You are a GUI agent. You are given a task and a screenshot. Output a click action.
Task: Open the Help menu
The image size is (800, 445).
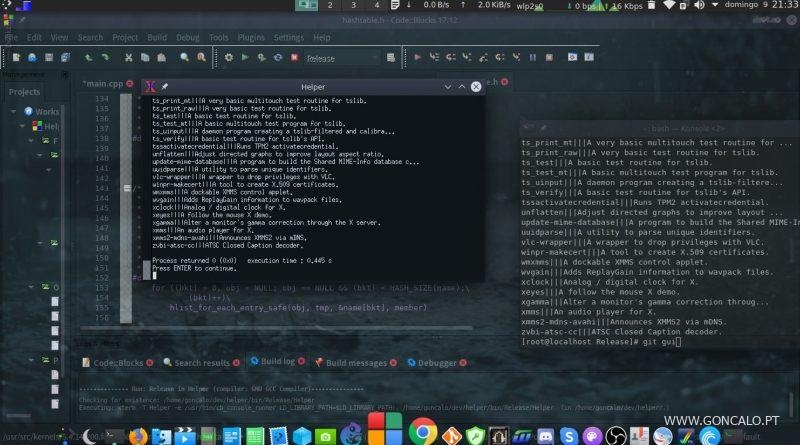point(321,37)
